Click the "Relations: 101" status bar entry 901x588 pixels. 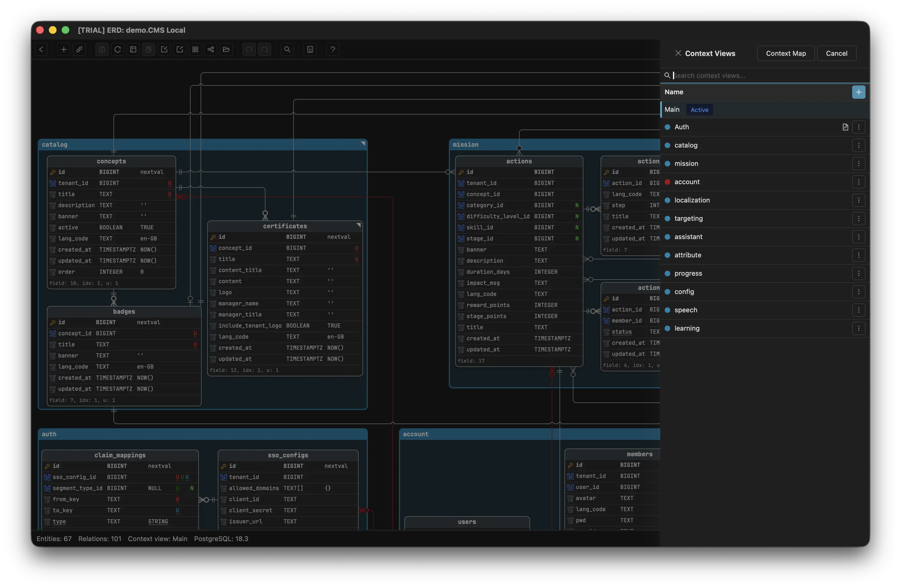point(100,539)
